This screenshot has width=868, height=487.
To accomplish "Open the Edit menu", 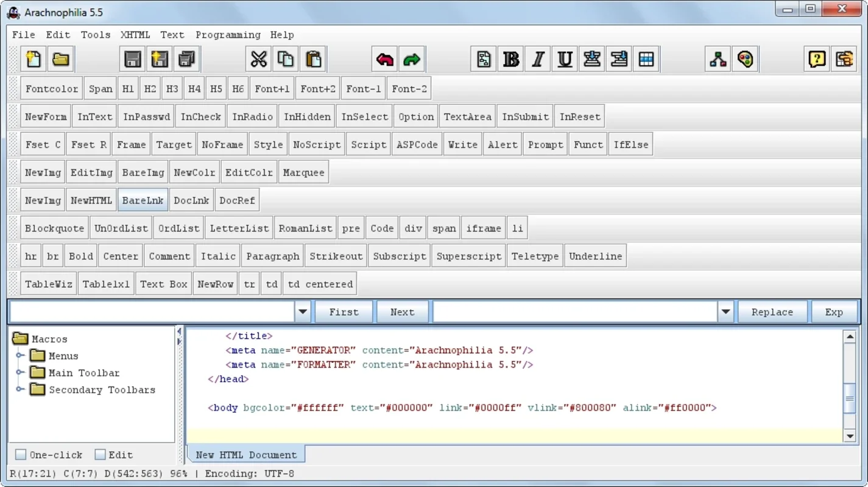I will (58, 35).
